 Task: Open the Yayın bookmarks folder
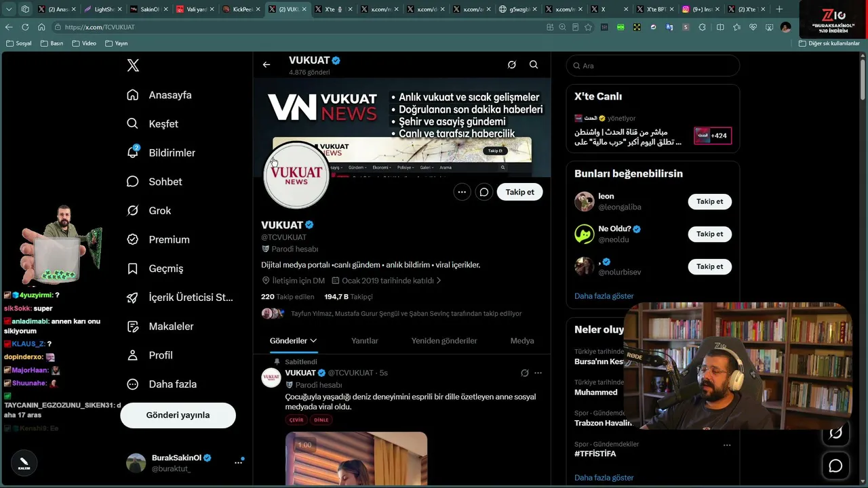(117, 43)
